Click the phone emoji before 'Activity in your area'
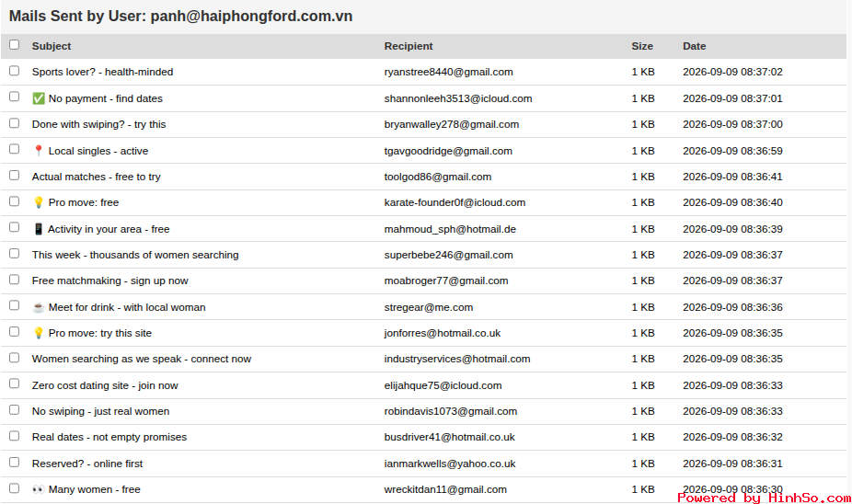852x504 pixels. point(38,229)
